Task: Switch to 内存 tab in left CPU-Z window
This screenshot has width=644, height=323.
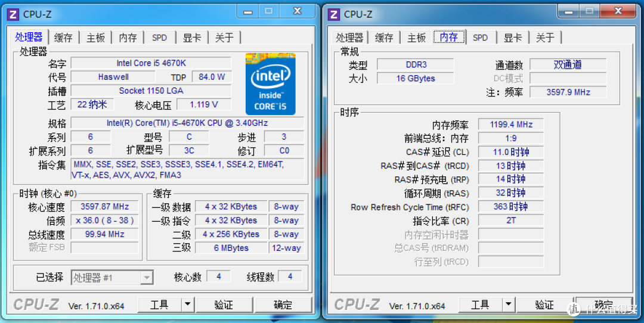Action: pyautogui.click(x=128, y=38)
